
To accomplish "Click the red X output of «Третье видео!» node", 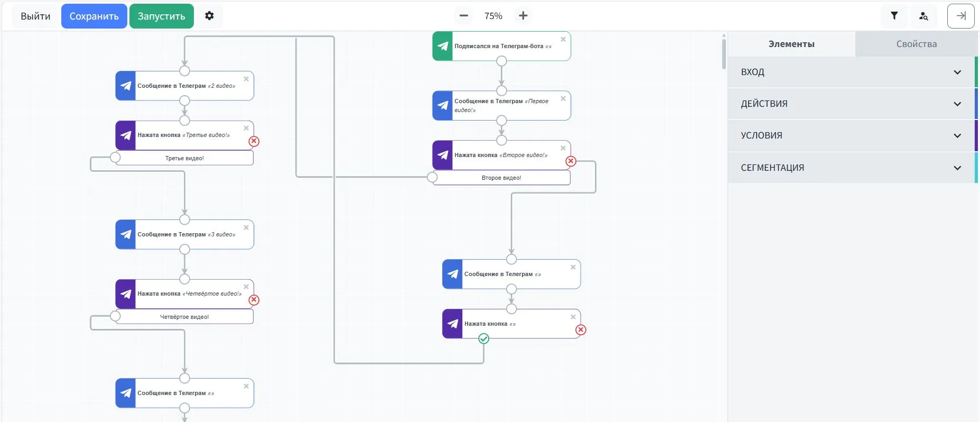I will [254, 141].
